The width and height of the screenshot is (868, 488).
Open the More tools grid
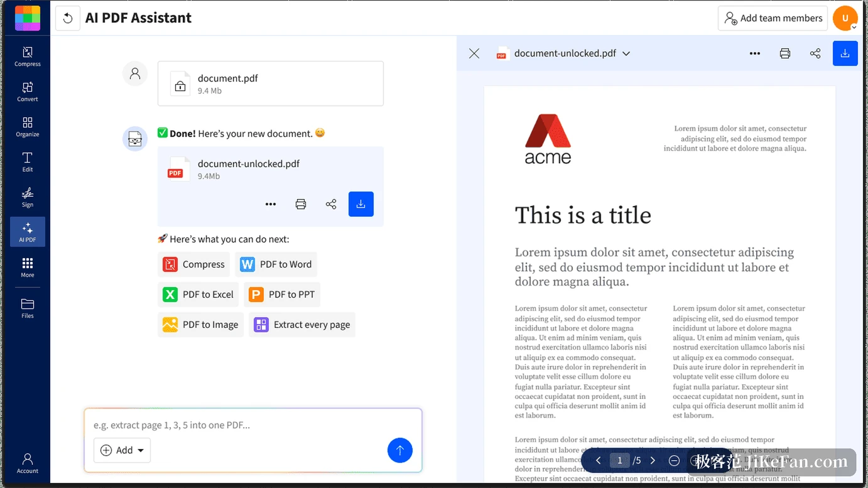(x=28, y=268)
